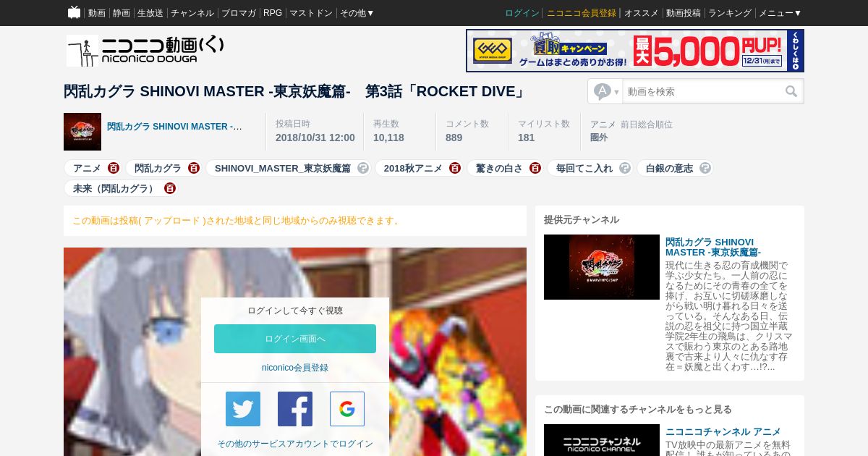Click the uploader name link 閃乱カグラ SHINOVI MASTER -…
This screenshot has width=868, height=456.
[x=174, y=127]
